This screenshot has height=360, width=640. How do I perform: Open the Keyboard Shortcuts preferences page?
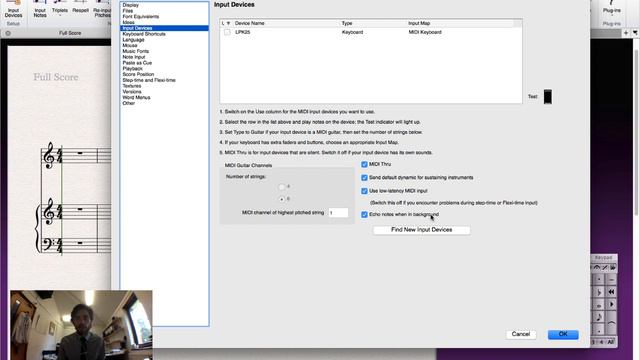(x=144, y=34)
